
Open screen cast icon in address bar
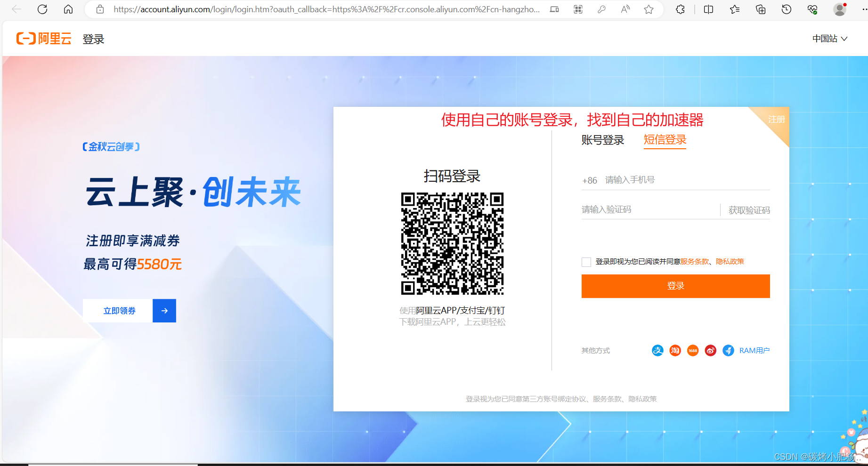point(554,9)
